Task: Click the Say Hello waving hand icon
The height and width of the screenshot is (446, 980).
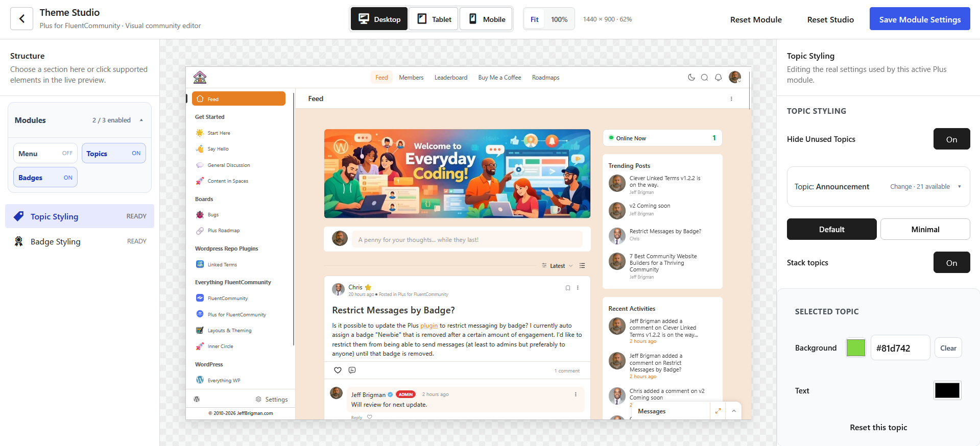Action: [200, 149]
